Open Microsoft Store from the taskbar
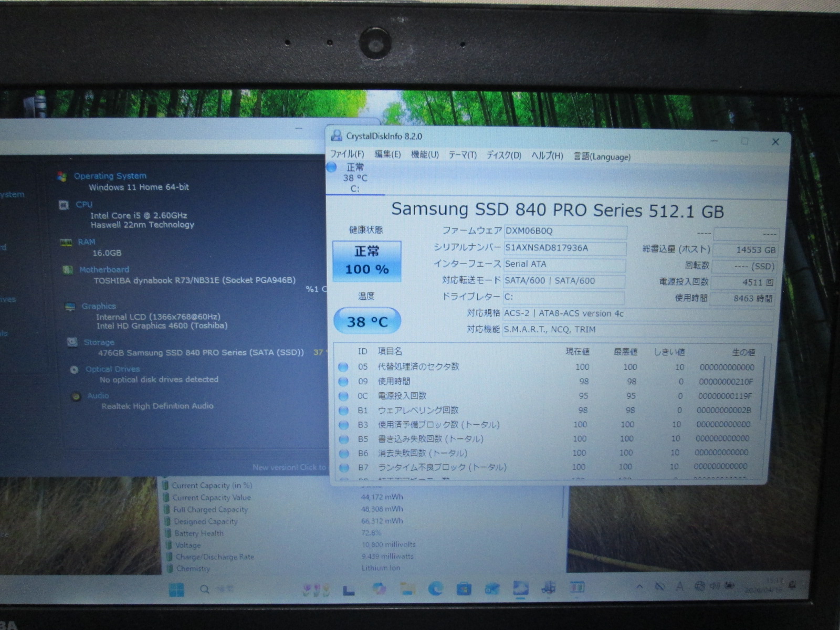Viewport: 840px width, 630px height. point(464,589)
